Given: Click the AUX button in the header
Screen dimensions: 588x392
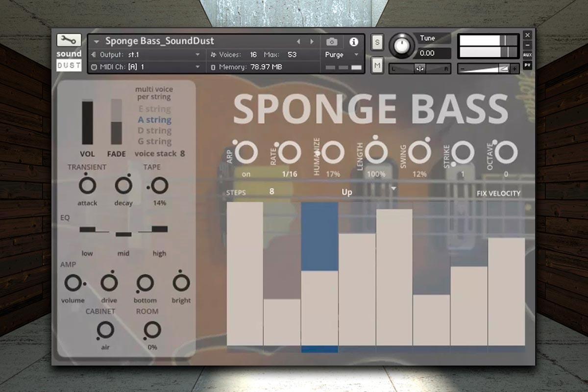Looking at the screenshot, I should [x=527, y=55].
